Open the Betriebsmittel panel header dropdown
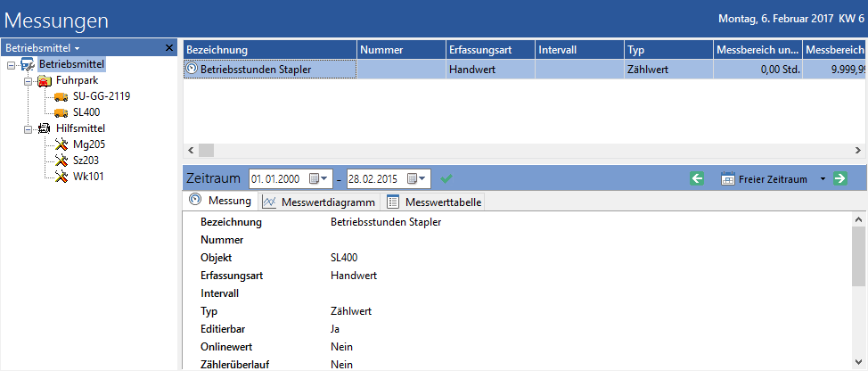 tap(77, 49)
